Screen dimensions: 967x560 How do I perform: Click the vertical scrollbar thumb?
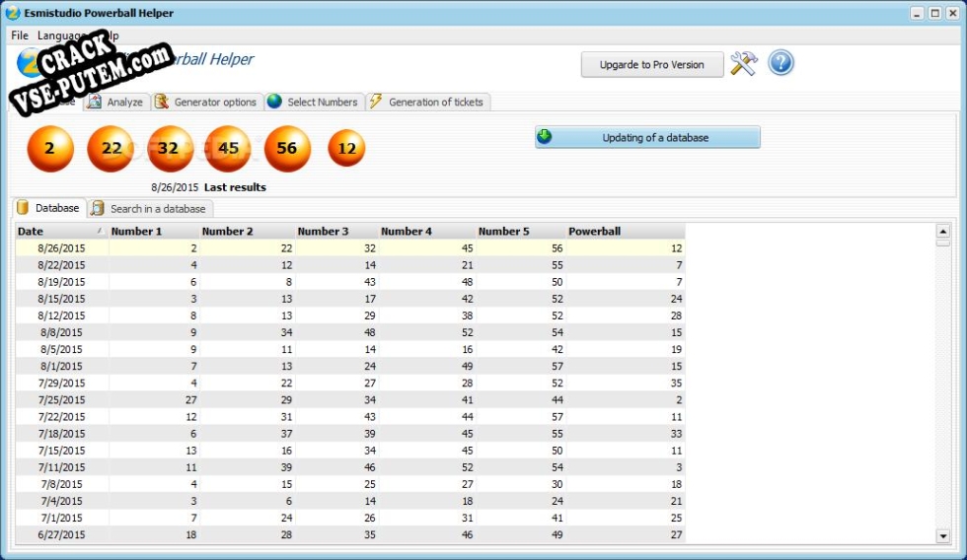tap(942, 244)
